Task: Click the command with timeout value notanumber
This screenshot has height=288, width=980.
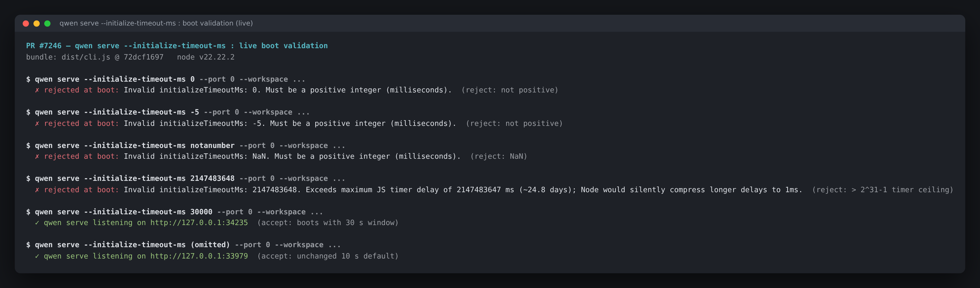Action: [x=186, y=146]
